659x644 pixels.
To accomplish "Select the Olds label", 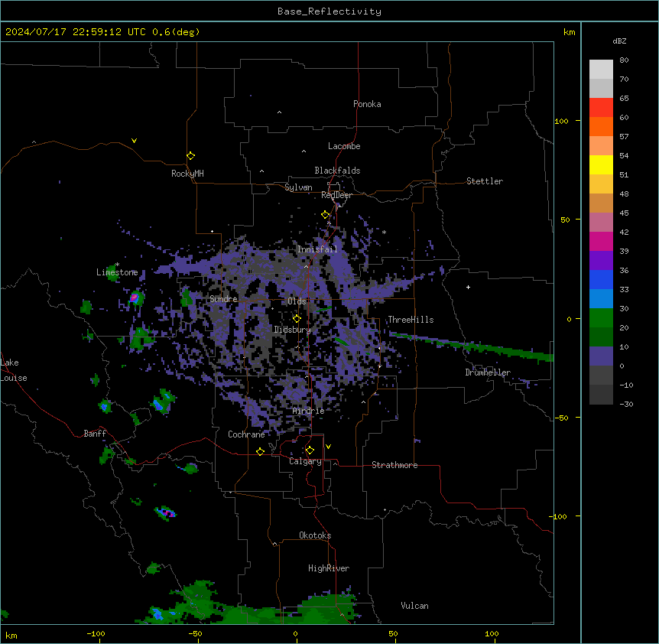I will [297, 301].
